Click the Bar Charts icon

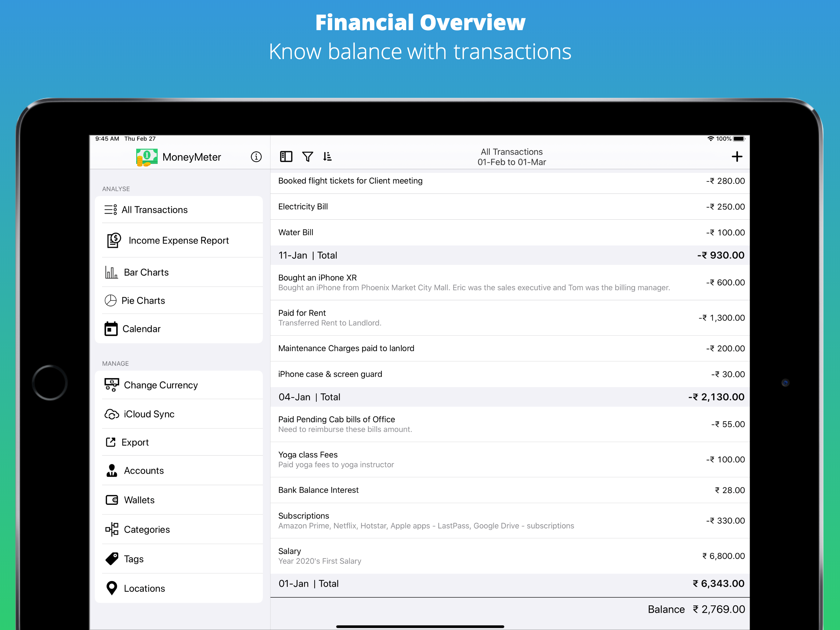[111, 272]
